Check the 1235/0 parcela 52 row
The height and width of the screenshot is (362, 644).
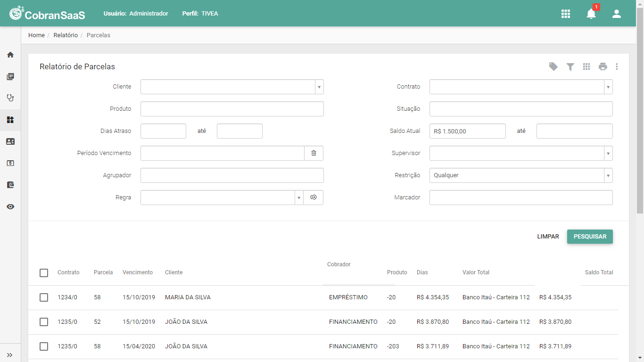tap(44, 322)
